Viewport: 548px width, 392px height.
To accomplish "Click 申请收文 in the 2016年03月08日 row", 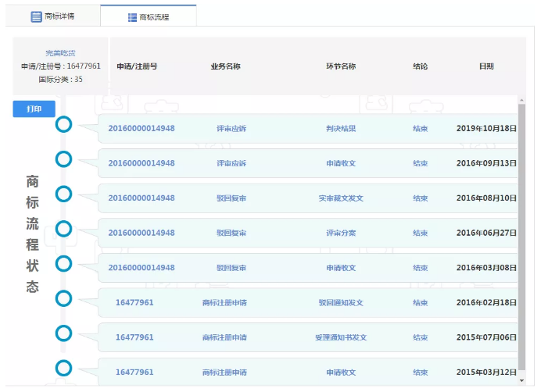I will point(341,268).
